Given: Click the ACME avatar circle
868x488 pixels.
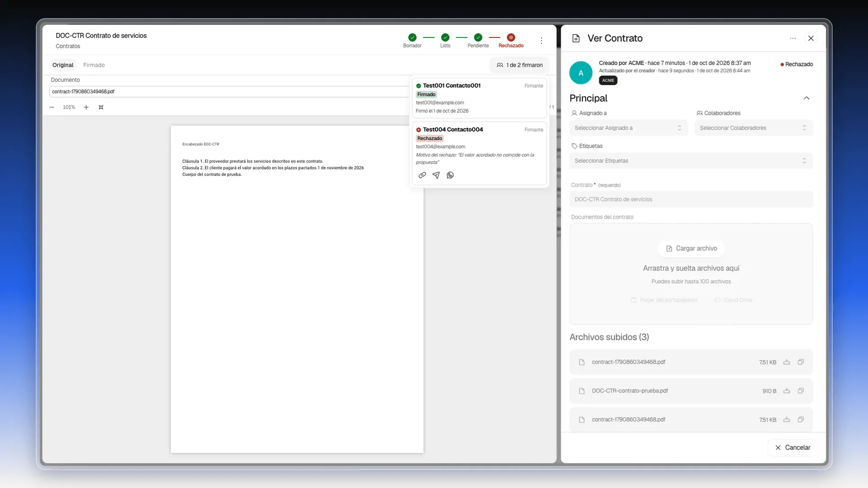Looking at the screenshot, I should pos(580,73).
